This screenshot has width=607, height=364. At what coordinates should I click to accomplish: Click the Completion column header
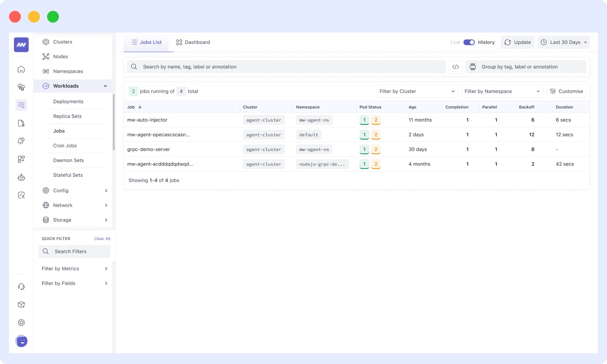457,107
